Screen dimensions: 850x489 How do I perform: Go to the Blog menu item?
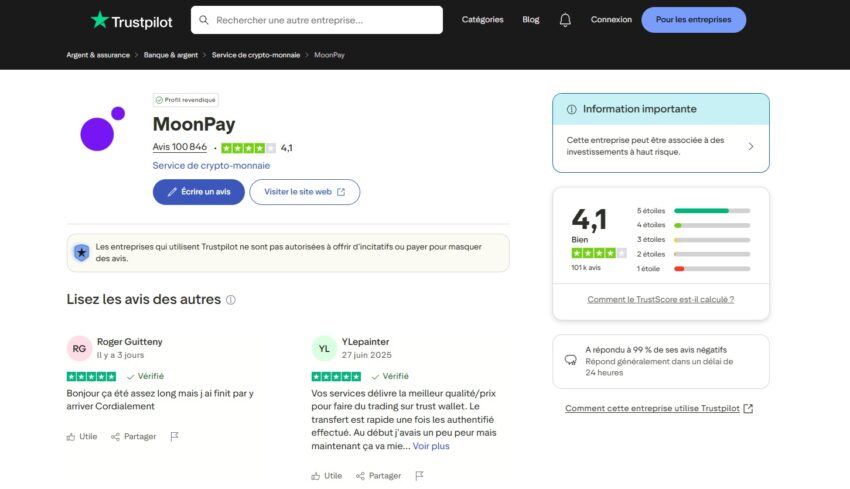coord(530,20)
